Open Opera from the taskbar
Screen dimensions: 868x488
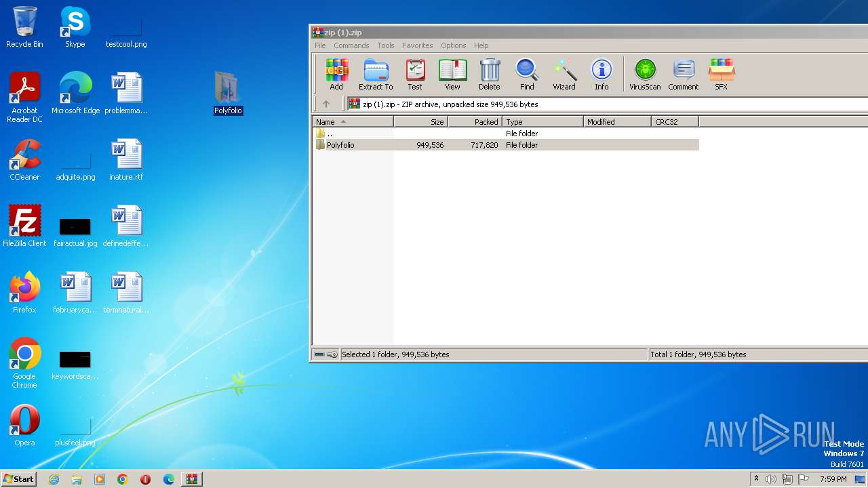coord(145,479)
